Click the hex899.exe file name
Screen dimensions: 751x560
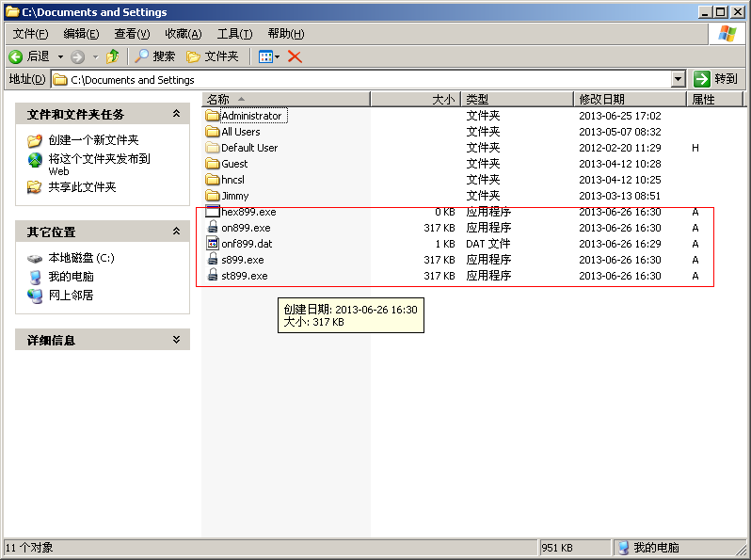click(248, 212)
